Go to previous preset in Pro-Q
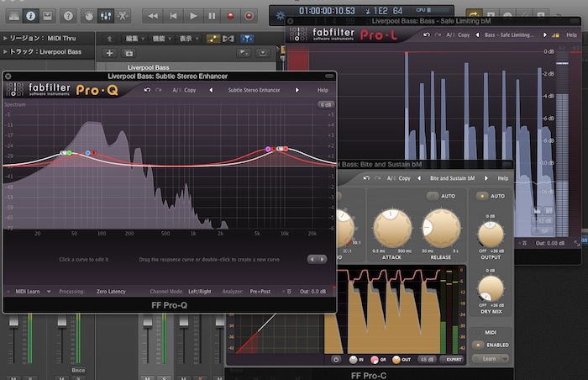The height and width of the screenshot is (380, 588). click(211, 90)
